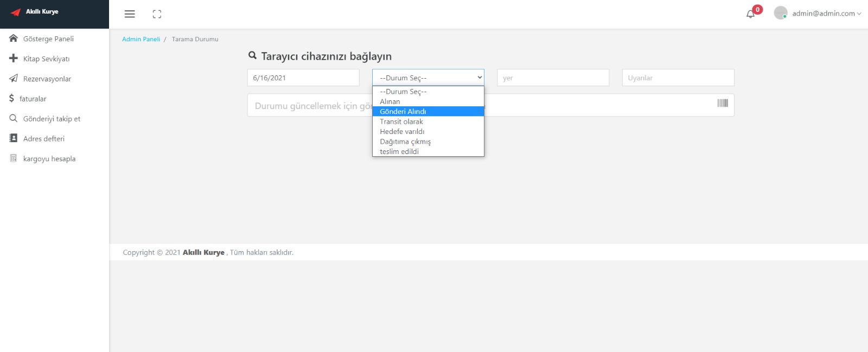The image size is (868, 352).
Task: Click the Akıllı Kurye footer link
Action: click(203, 252)
